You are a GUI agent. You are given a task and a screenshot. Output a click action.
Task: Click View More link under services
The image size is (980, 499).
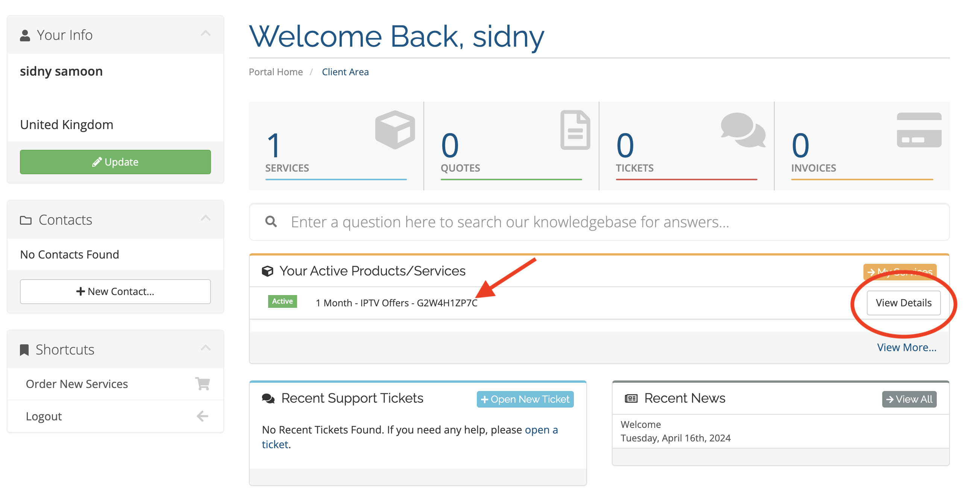(x=907, y=347)
